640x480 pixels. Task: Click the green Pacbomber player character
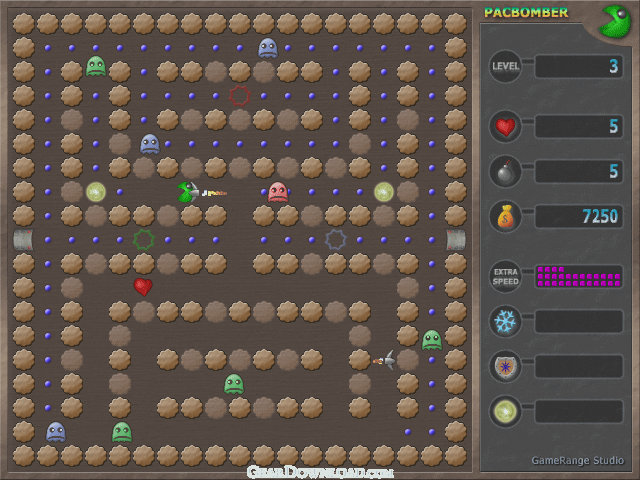coord(188,192)
